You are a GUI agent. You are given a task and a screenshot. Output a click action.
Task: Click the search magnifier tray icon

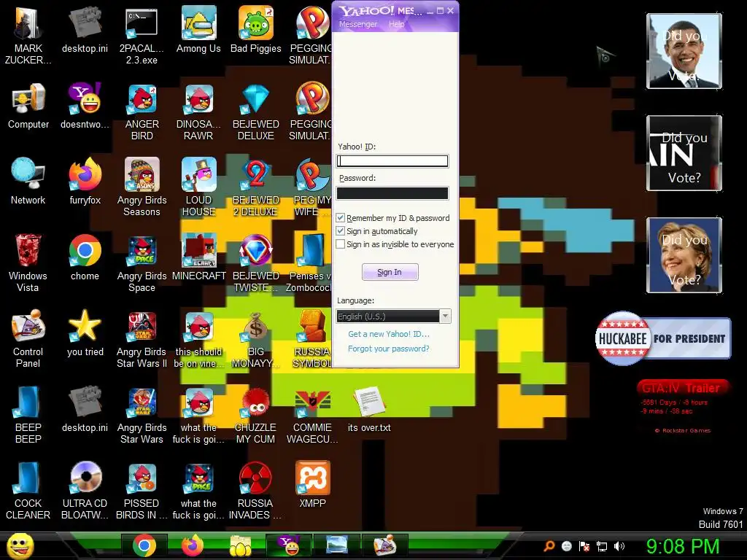coord(549,546)
